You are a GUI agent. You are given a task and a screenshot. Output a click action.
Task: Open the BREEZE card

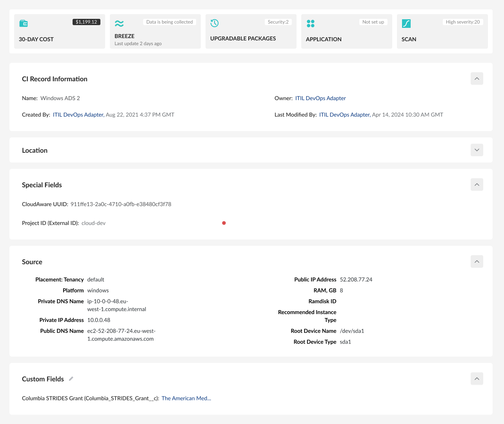(x=155, y=31)
